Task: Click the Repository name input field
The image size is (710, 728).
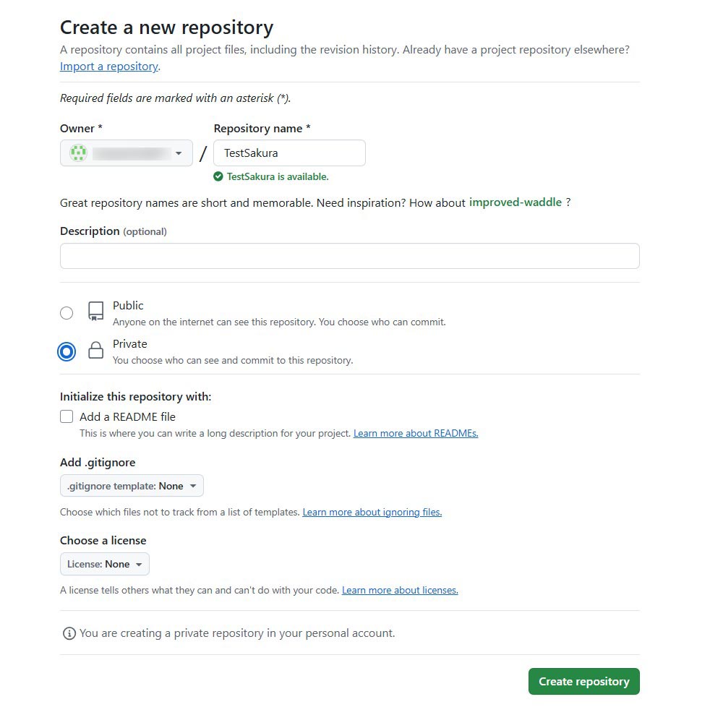Action: [x=289, y=153]
